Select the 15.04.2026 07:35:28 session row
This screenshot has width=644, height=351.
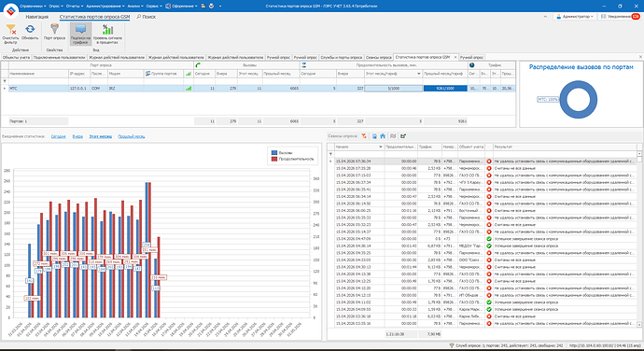click(x=484, y=168)
